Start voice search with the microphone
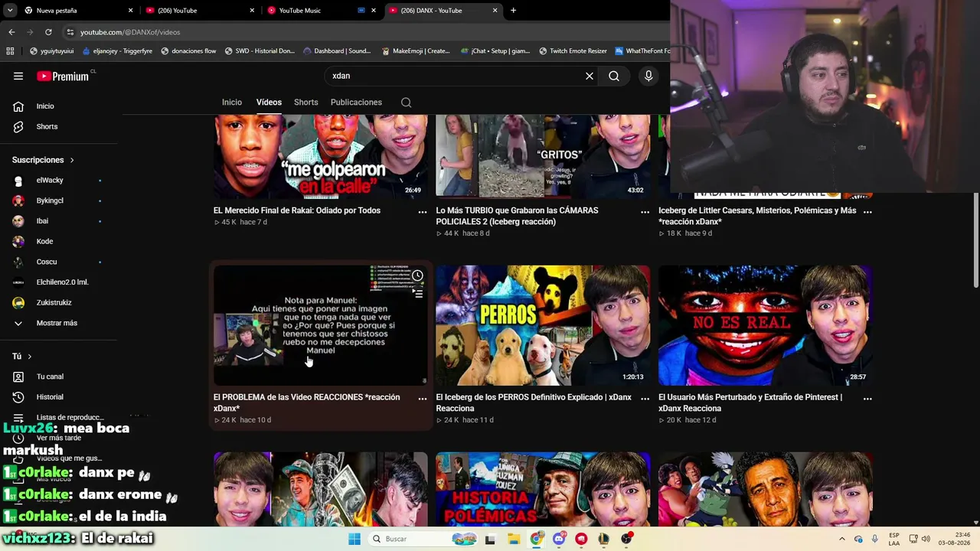 (648, 76)
